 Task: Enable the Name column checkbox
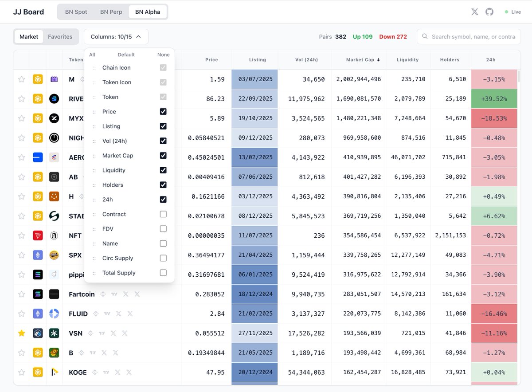[163, 243]
